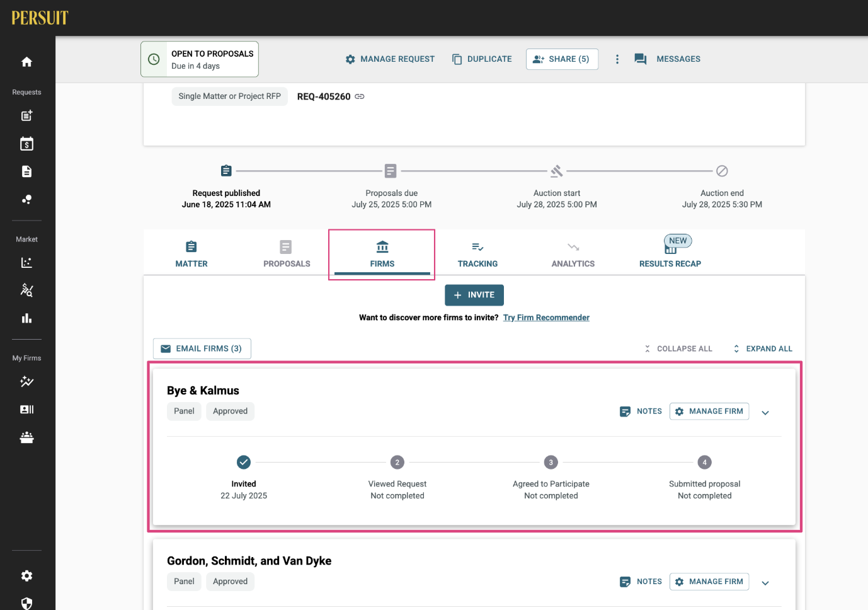Open settings gear in sidebar

(x=26, y=576)
